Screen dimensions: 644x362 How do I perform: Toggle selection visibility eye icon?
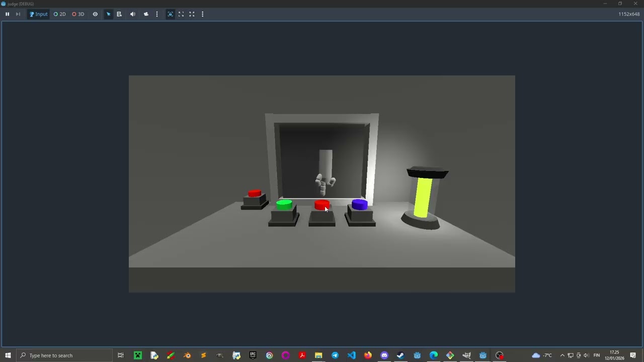95,14
